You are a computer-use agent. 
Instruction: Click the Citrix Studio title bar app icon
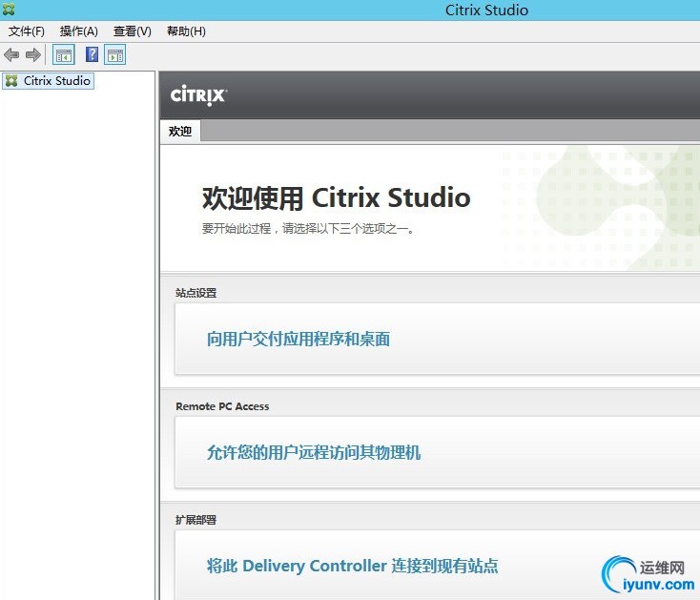click(x=9, y=9)
